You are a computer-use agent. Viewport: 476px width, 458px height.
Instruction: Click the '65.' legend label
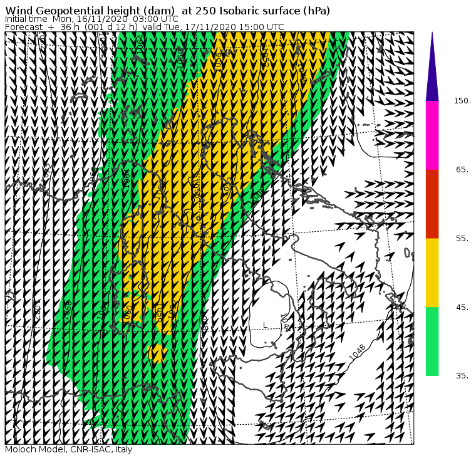(x=462, y=169)
